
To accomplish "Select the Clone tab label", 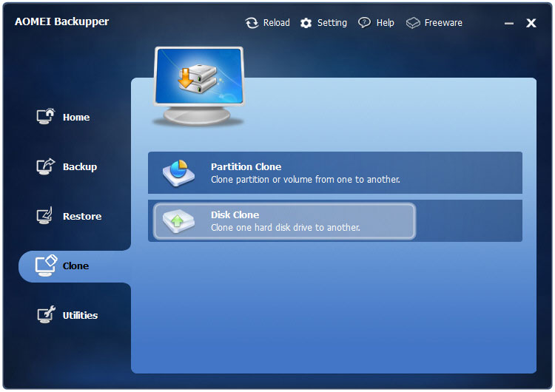I will tap(75, 266).
